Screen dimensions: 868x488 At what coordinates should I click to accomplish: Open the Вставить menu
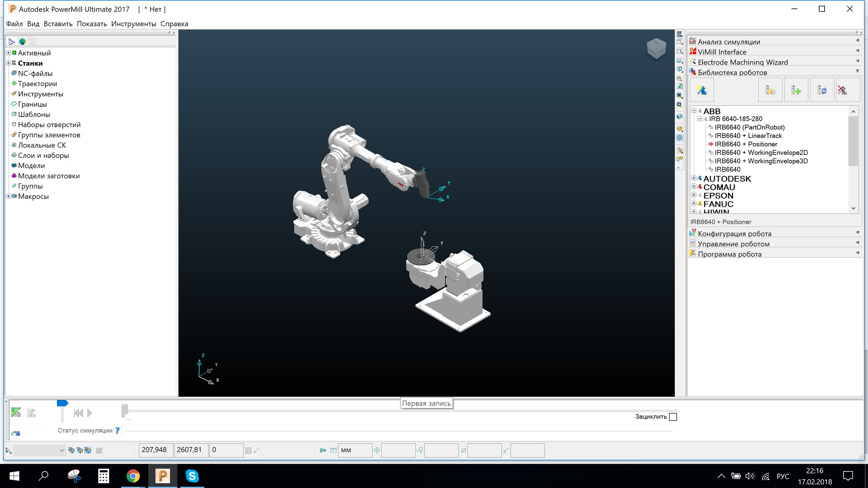(58, 24)
